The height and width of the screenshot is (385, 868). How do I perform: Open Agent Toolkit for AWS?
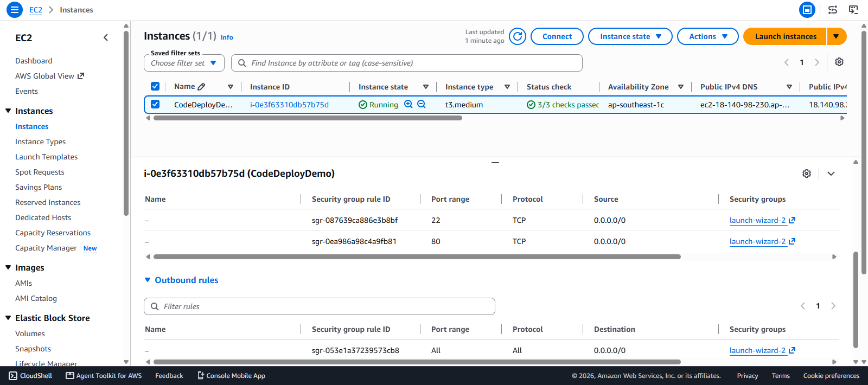pyautogui.click(x=104, y=376)
